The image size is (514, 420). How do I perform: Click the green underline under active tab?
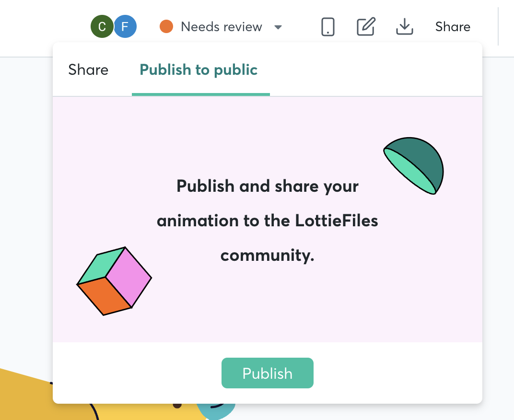click(200, 94)
